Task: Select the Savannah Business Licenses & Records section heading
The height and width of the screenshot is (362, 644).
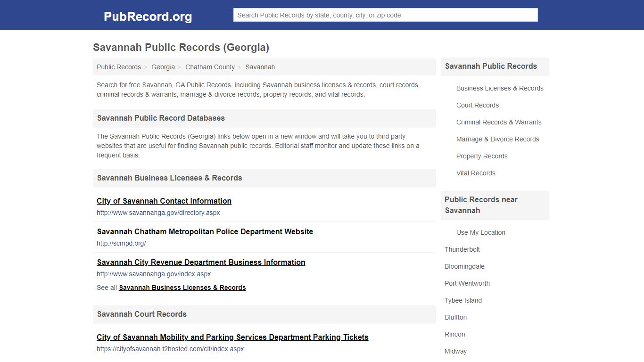Action: [169, 178]
